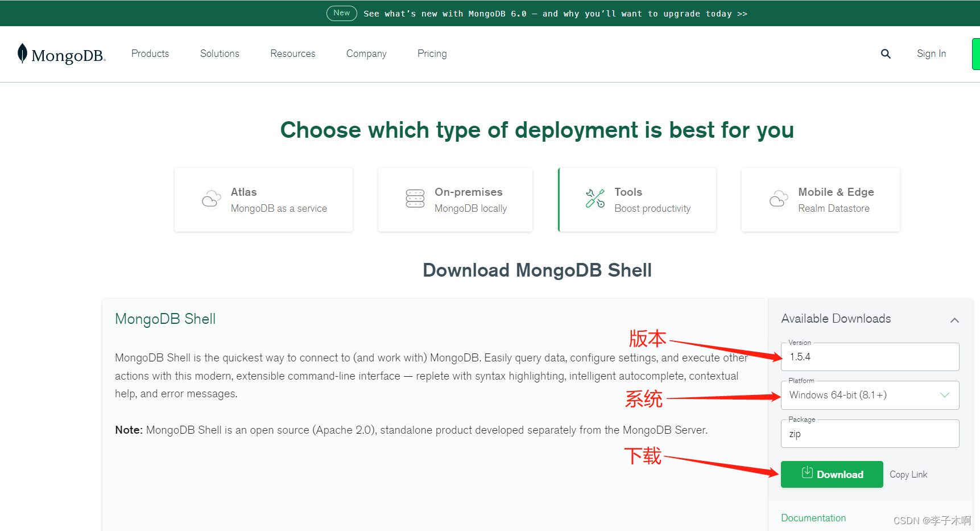Click the green Download button
This screenshot has width=980, height=531.
point(832,474)
